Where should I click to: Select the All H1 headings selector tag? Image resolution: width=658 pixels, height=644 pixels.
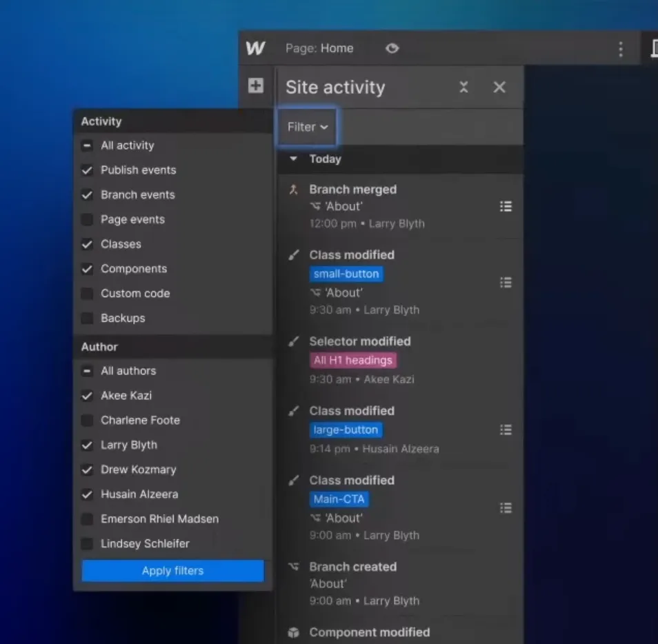[353, 361]
